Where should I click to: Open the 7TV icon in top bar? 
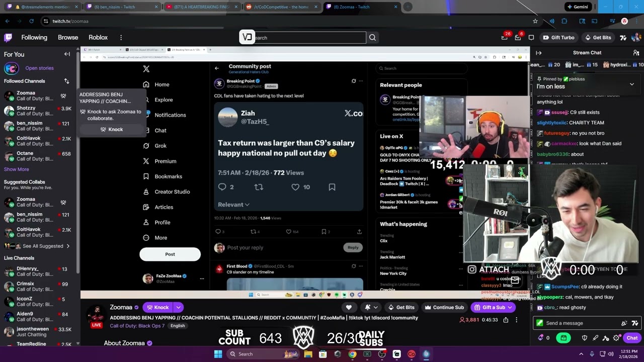623,38
